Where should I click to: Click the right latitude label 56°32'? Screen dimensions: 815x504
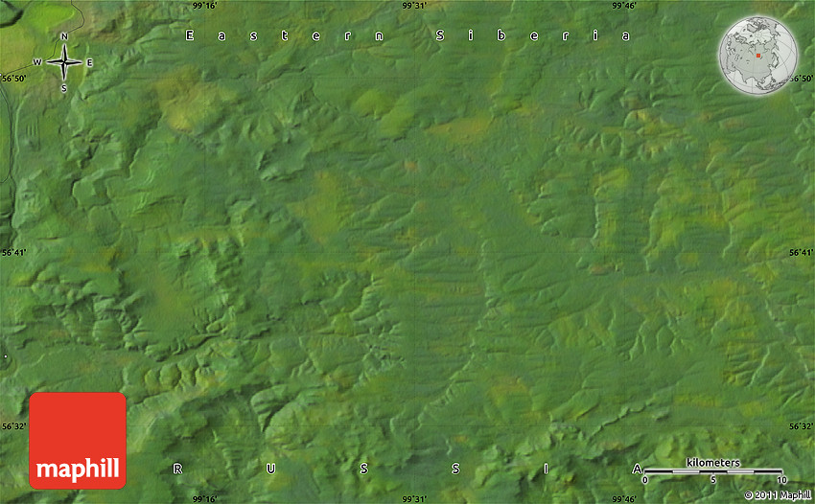pos(801,426)
